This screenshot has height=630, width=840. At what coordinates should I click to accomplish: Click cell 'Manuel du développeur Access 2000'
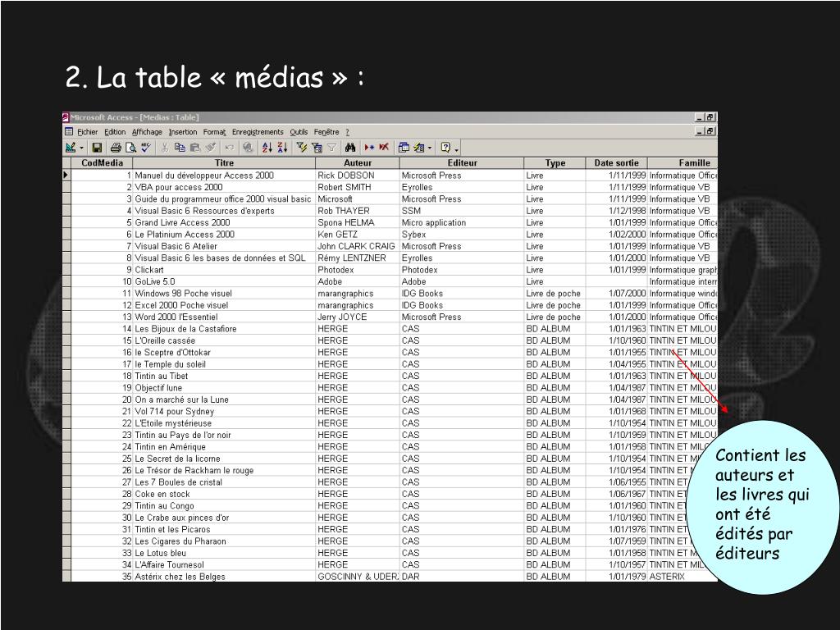tap(224, 176)
